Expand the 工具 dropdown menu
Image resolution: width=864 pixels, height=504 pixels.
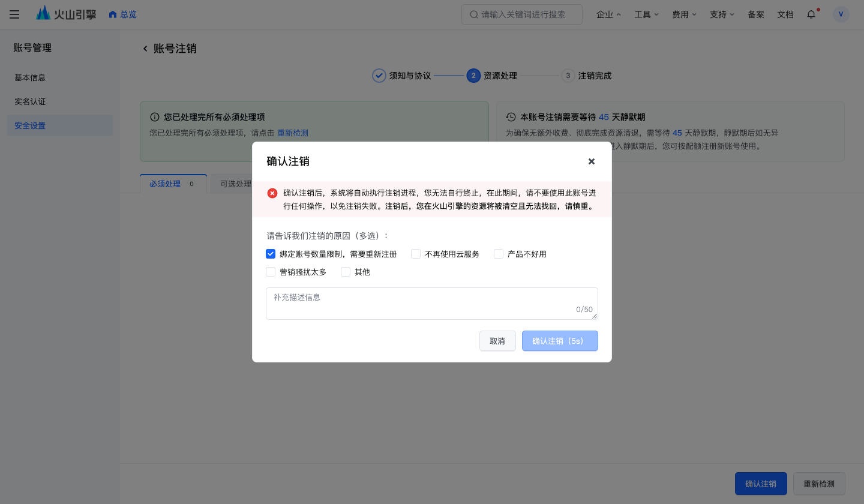tap(647, 14)
